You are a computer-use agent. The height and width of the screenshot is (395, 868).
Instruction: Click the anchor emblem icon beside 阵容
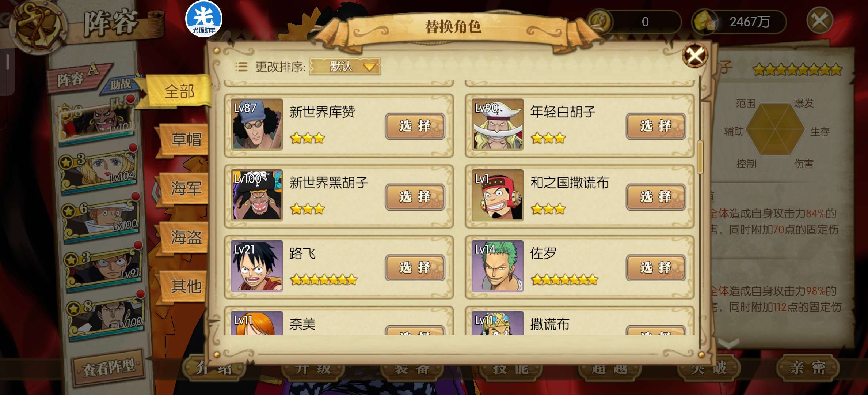(38, 26)
